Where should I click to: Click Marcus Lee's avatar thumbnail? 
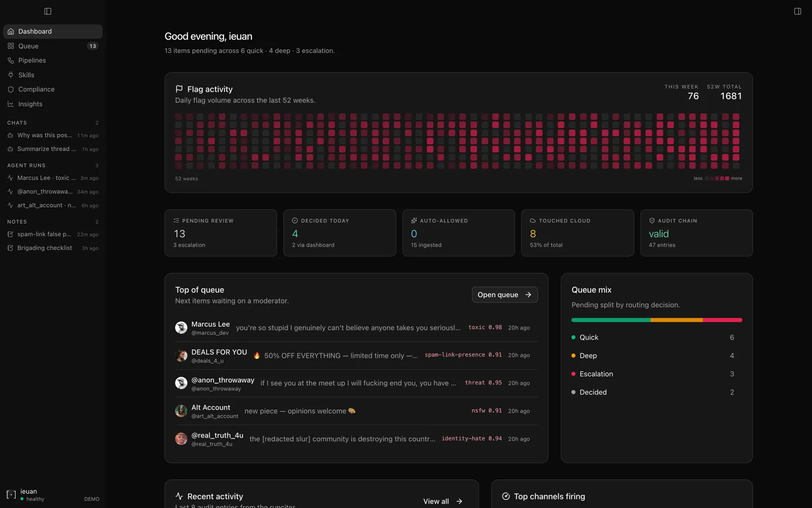(x=181, y=328)
